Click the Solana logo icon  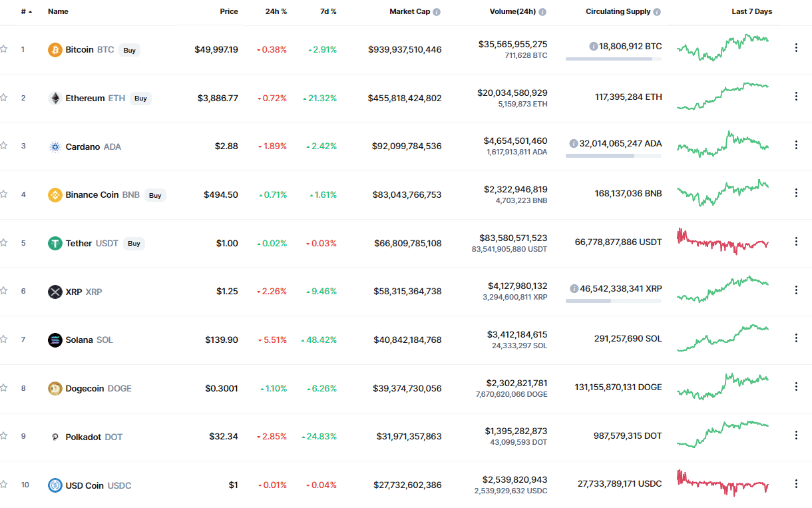(55, 340)
